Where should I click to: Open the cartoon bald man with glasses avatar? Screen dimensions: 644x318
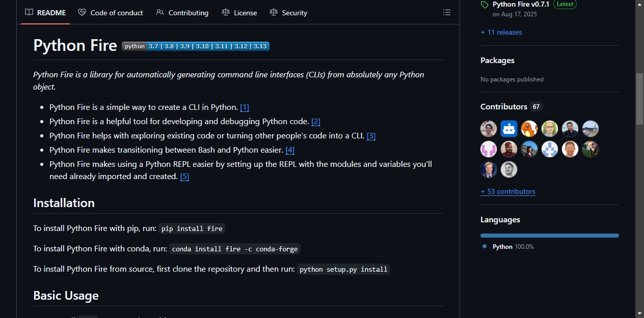point(550,129)
